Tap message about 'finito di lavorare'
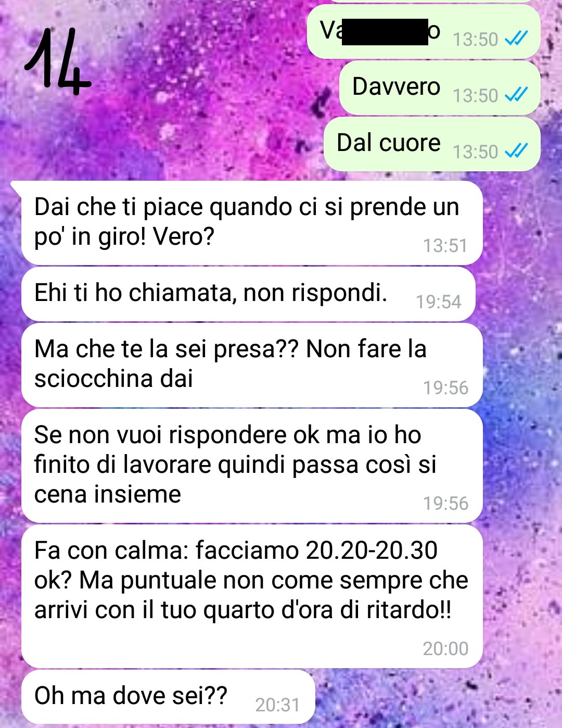Image resolution: width=562 pixels, height=728 pixels. click(252, 466)
